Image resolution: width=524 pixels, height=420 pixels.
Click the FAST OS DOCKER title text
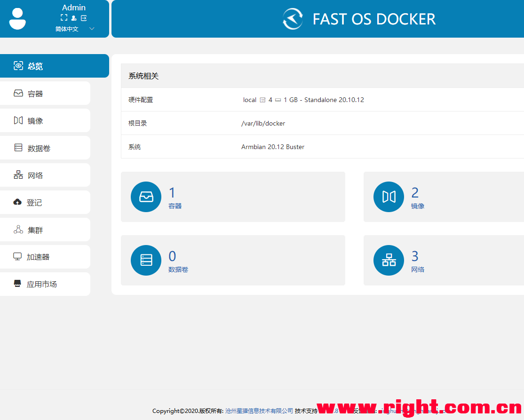pos(374,19)
